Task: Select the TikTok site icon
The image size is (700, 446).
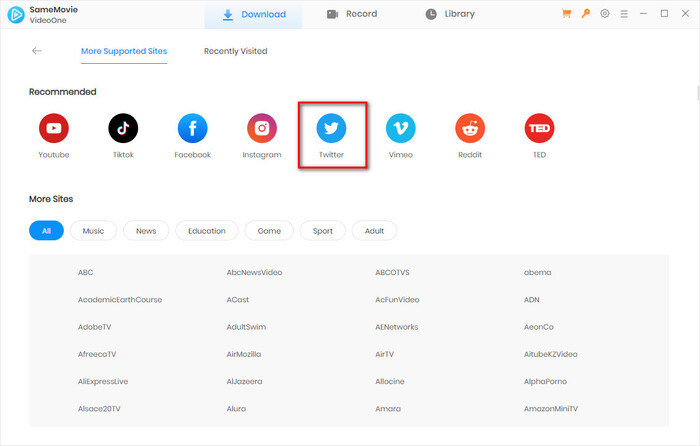Action: 123,128
